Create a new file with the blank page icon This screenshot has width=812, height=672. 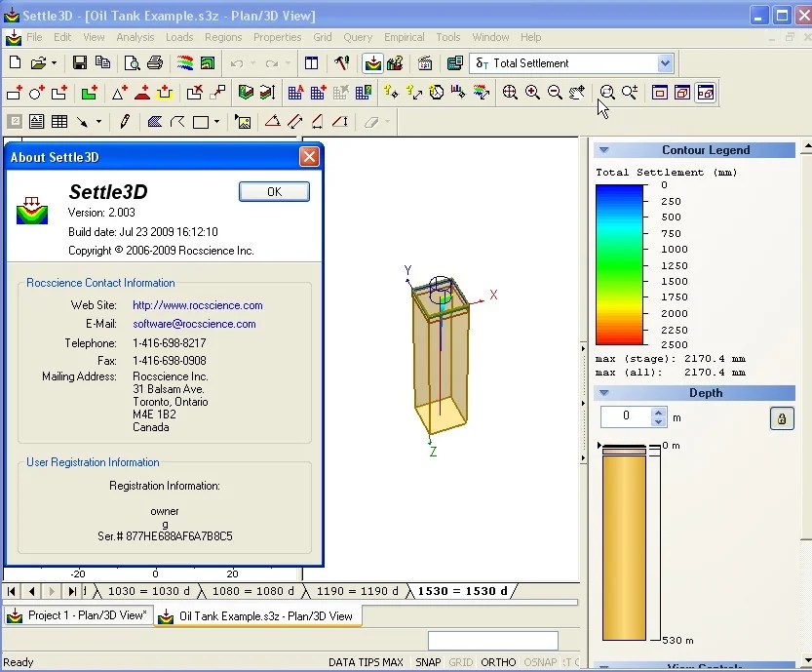pos(15,63)
